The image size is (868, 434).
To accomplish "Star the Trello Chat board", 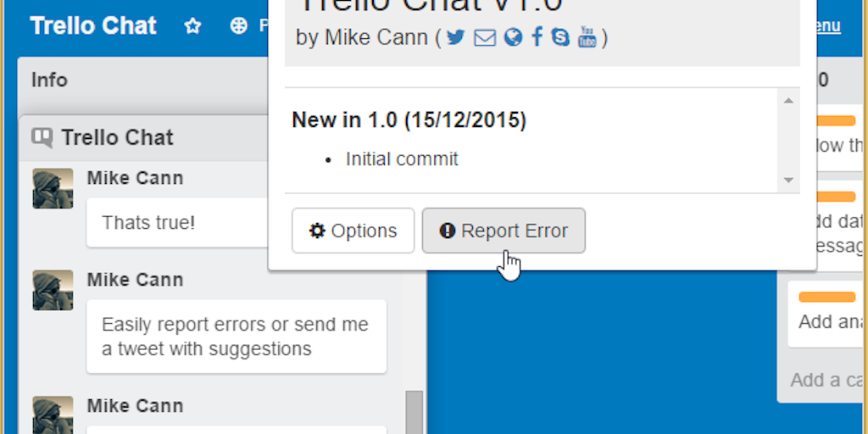I will coord(192,26).
